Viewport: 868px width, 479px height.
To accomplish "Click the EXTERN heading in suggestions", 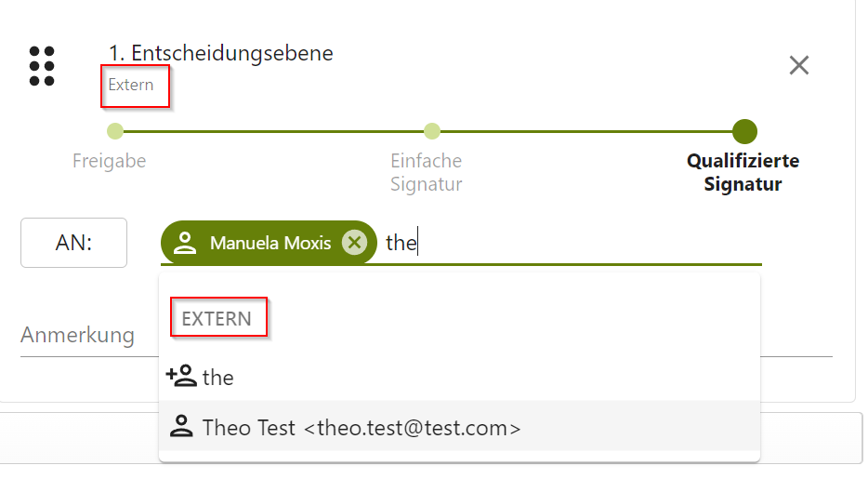I will coord(217,319).
